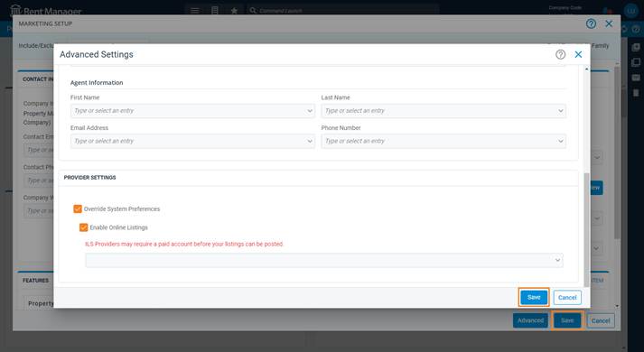Click Save button in Marketing Setup window
The image size is (644, 352).
pos(567,320)
